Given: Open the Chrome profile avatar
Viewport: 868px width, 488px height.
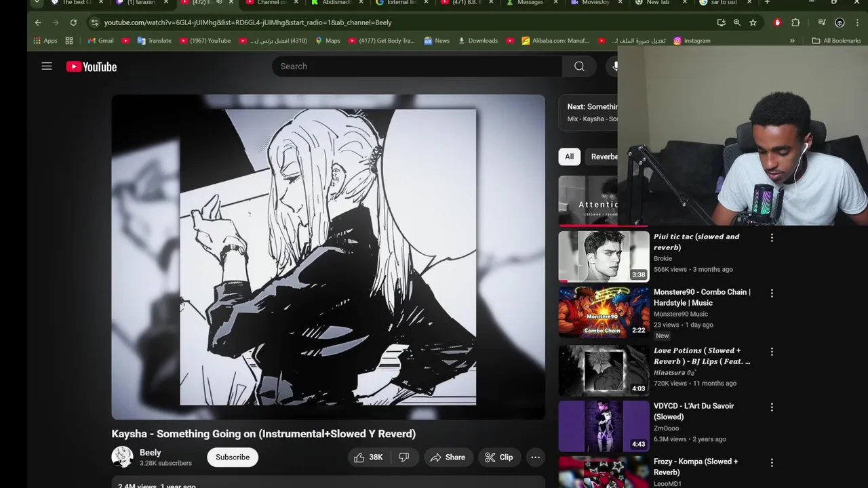Looking at the screenshot, I should [840, 22].
